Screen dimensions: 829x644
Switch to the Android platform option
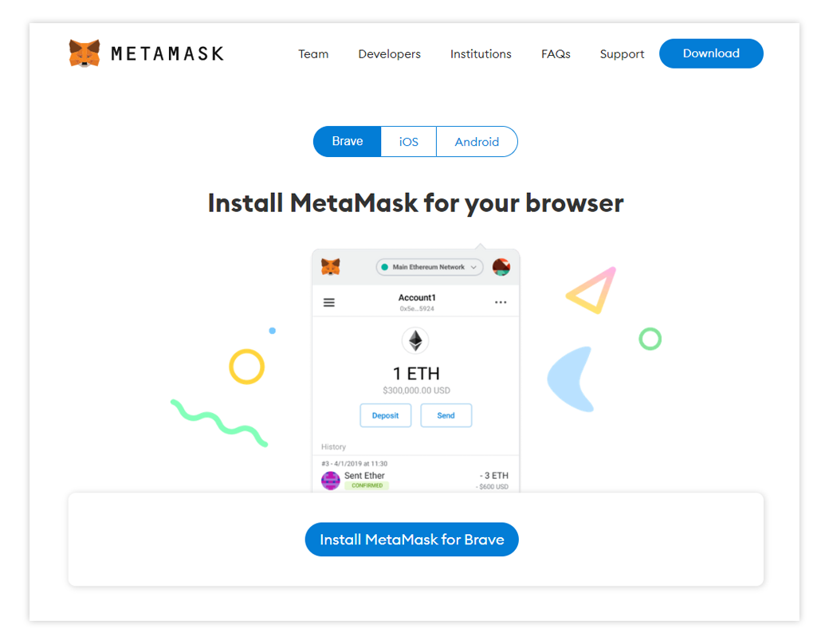click(477, 142)
